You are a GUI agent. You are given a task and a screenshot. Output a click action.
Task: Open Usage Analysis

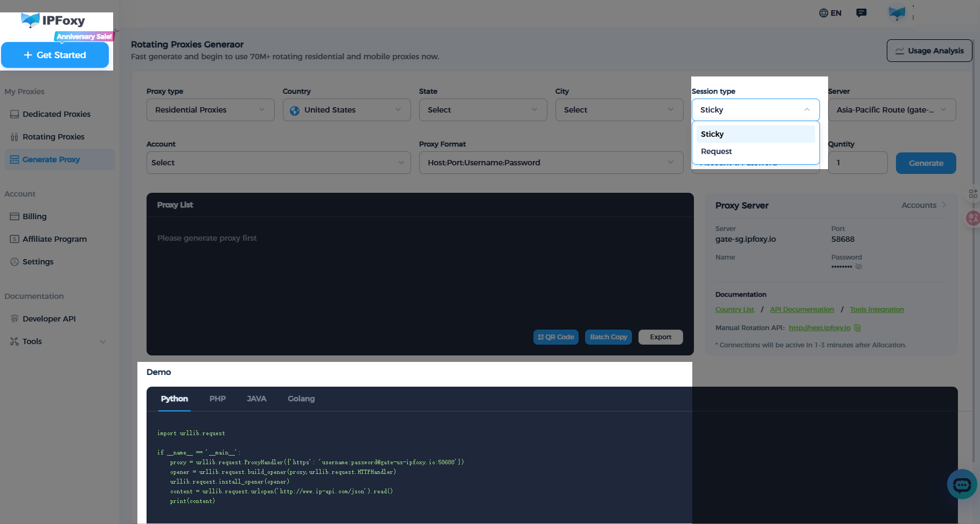pos(929,51)
